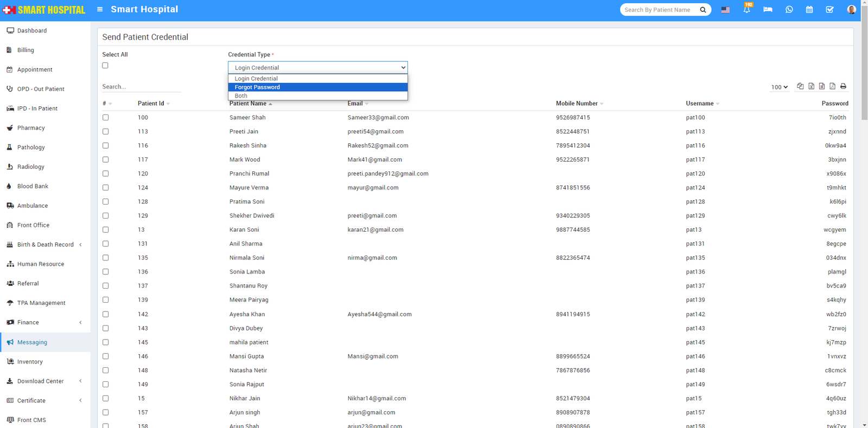Go to Blood Bank module
Screen dimensions: 868x428
coord(33,186)
